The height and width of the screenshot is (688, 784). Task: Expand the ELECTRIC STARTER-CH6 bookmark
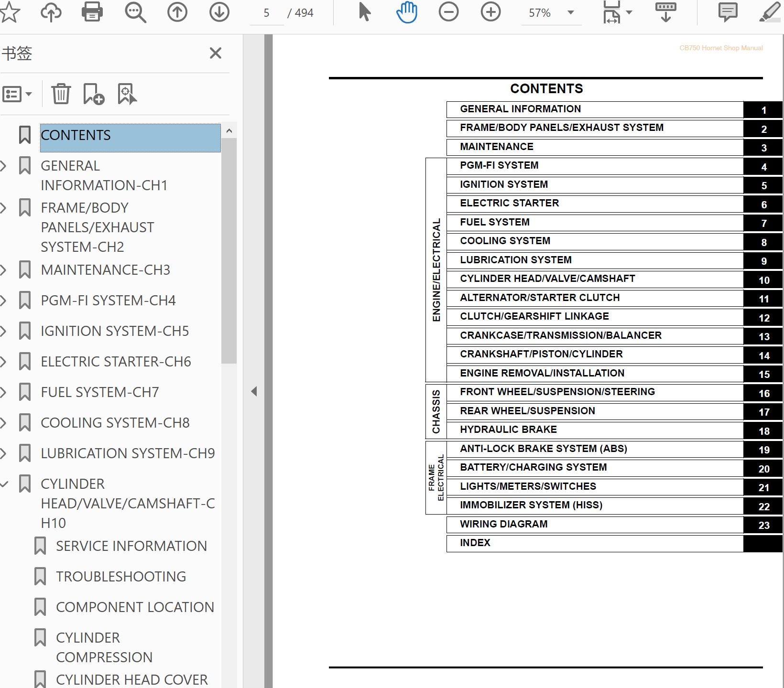pyautogui.click(x=4, y=362)
